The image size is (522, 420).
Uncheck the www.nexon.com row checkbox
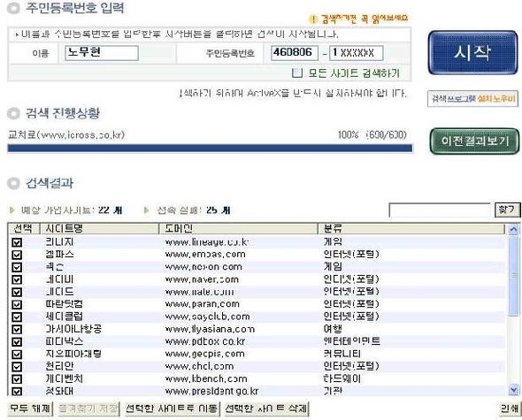17,267
